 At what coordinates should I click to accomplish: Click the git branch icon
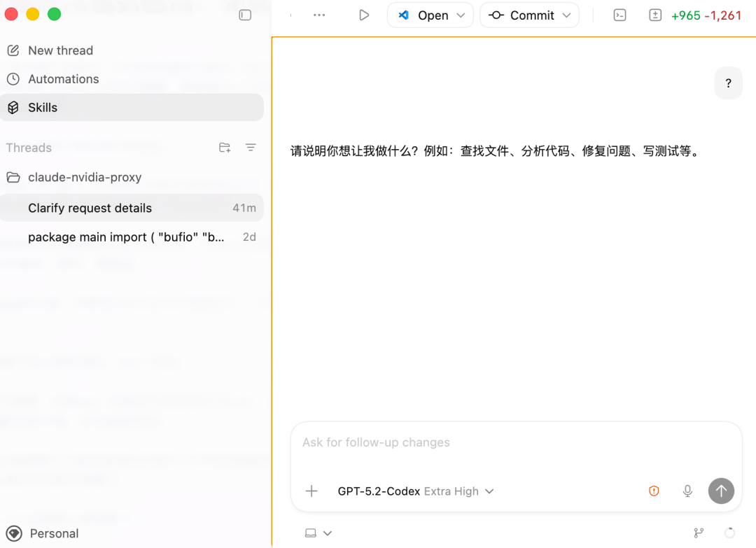pos(698,533)
